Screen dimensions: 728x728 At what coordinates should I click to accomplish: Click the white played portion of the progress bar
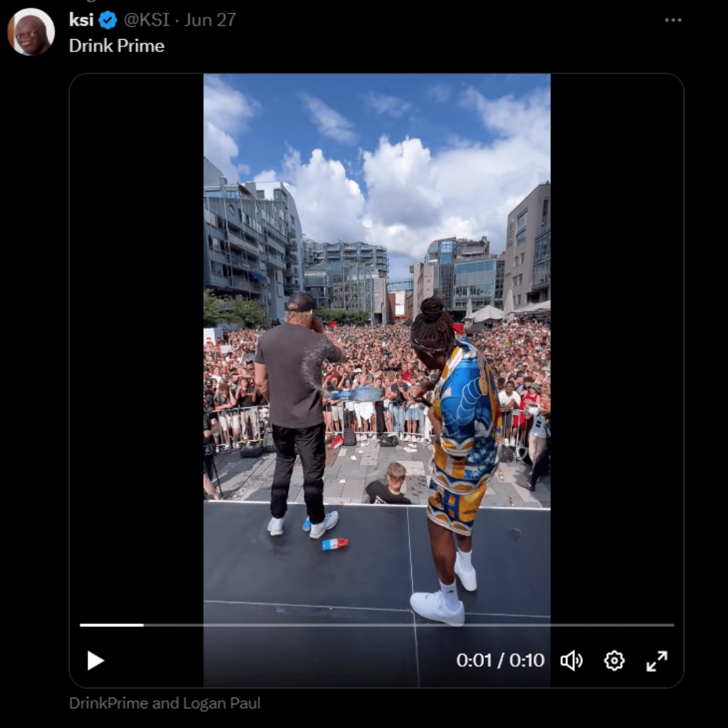pyautogui.click(x=111, y=625)
